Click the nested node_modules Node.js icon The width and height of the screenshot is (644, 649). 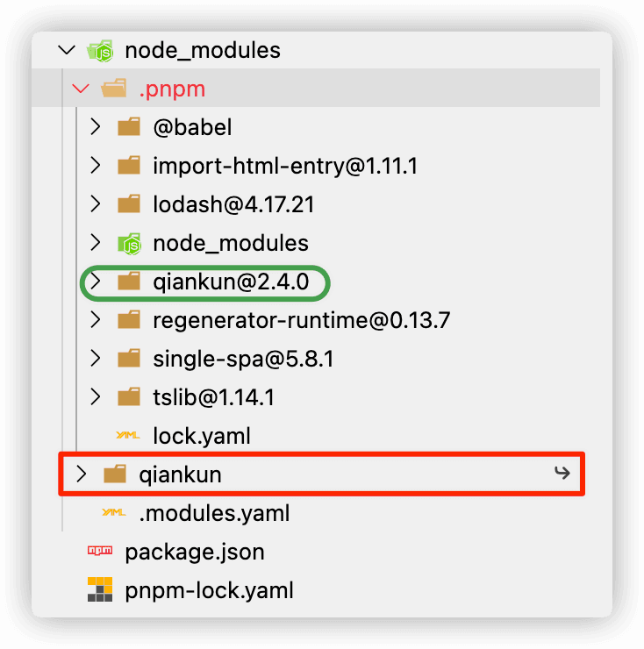[x=129, y=243]
